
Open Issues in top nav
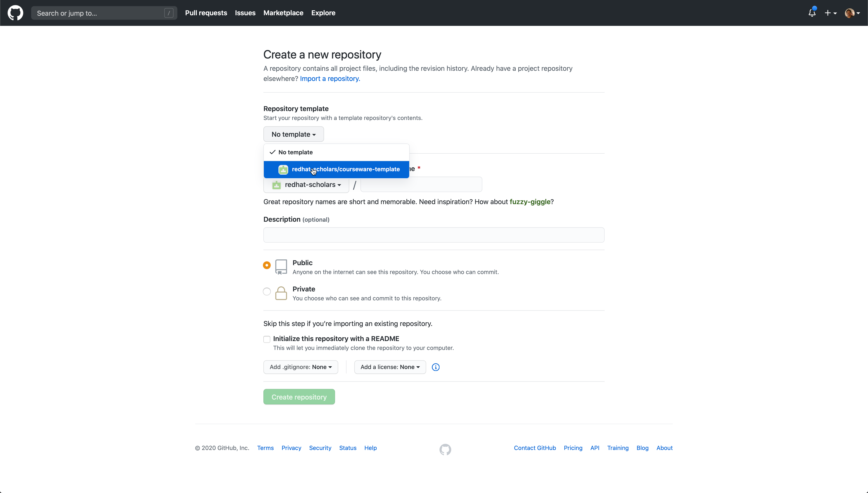(x=245, y=13)
